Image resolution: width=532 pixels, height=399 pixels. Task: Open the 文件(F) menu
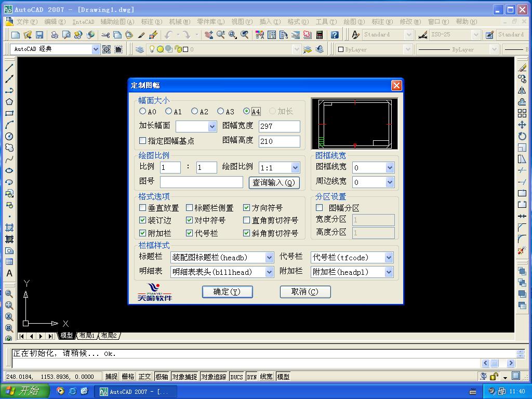26,22
